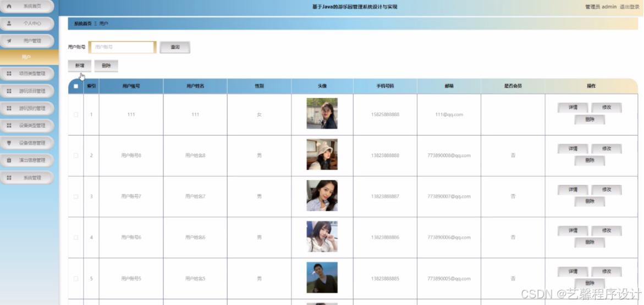Click the phone number 13823888885
644x305 pixels.
(x=385, y=279)
